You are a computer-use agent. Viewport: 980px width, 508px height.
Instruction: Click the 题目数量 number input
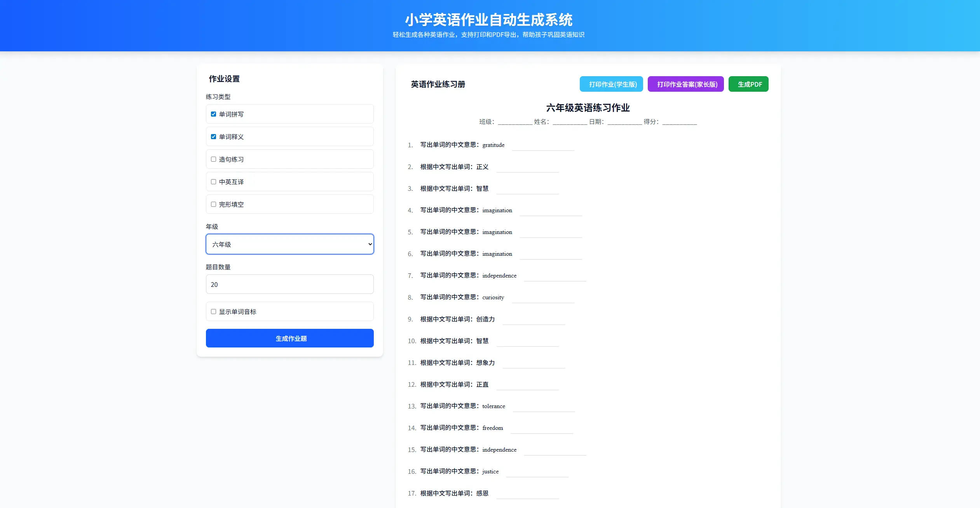click(x=289, y=284)
